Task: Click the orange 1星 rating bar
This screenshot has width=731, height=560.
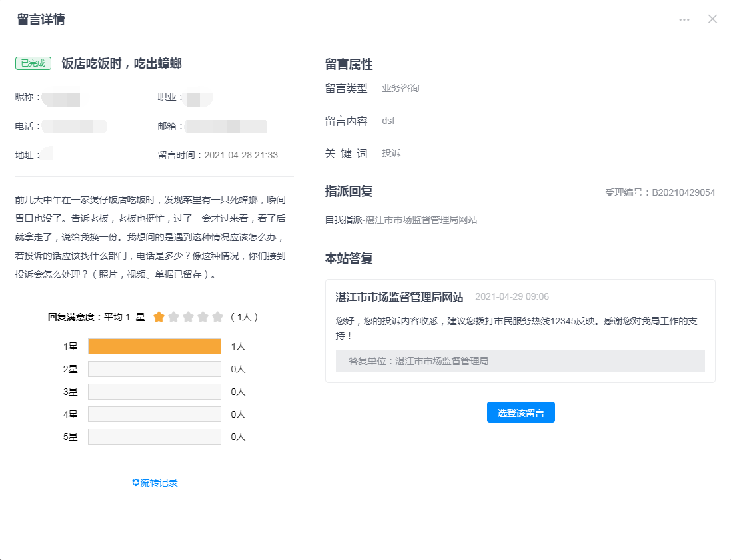Action: click(154, 346)
